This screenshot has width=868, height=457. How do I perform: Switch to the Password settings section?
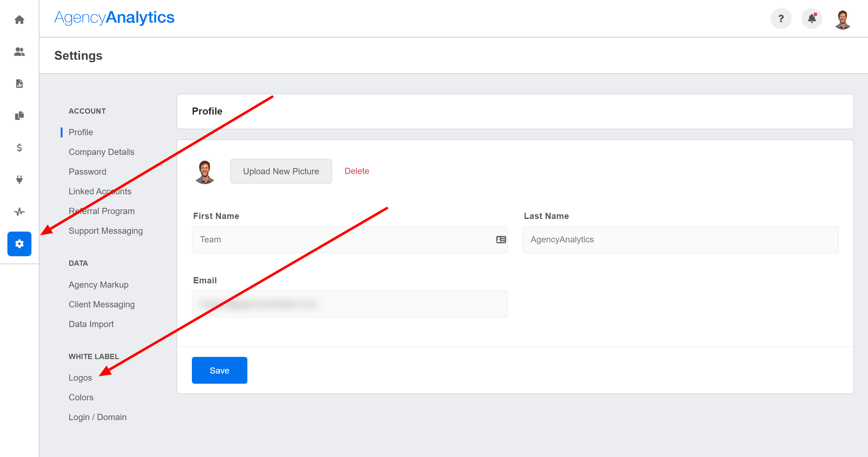point(87,171)
